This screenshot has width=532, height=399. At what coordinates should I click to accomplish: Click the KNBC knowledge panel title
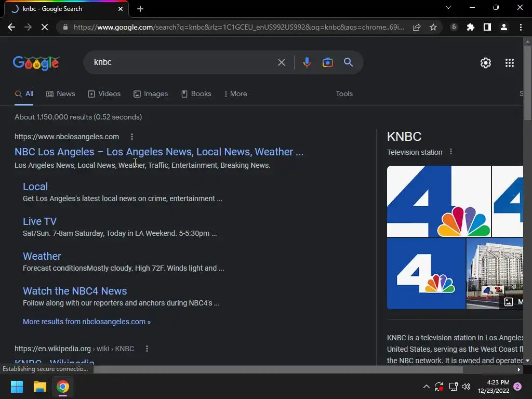pos(404,137)
